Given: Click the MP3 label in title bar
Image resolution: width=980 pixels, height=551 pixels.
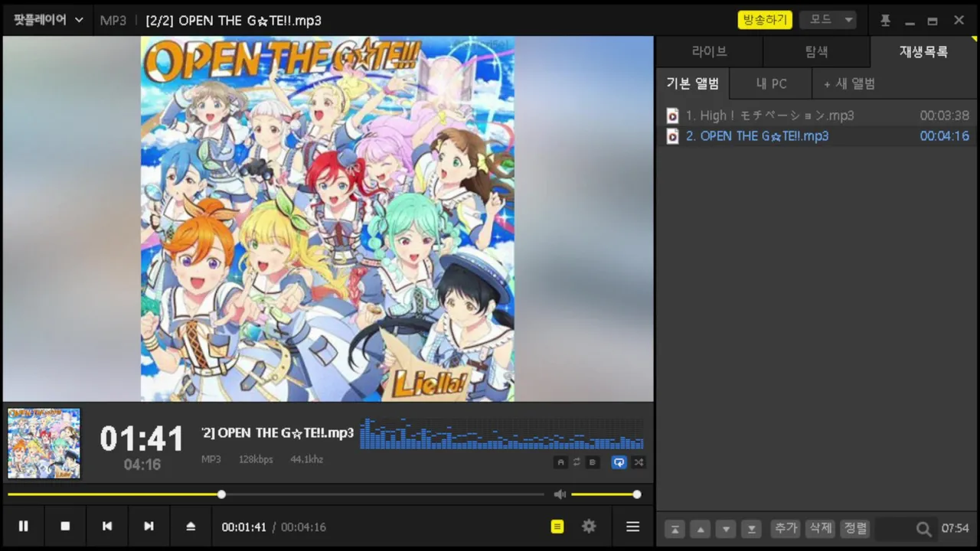Looking at the screenshot, I should click(x=113, y=21).
